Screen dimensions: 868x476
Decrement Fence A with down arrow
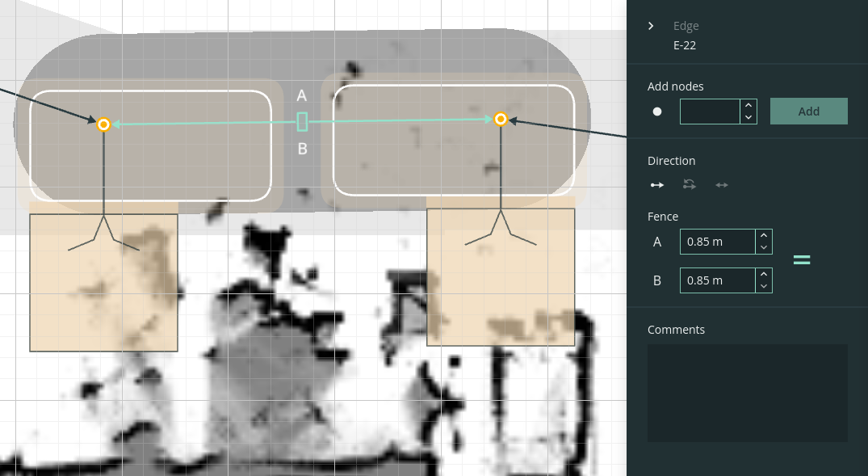point(764,247)
